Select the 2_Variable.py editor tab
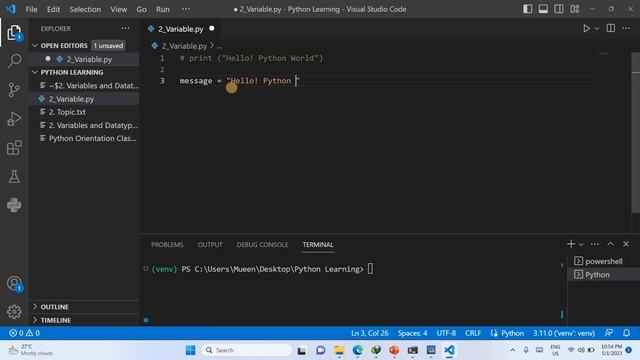The width and height of the screenshot is (640, 360). point(181,29)
